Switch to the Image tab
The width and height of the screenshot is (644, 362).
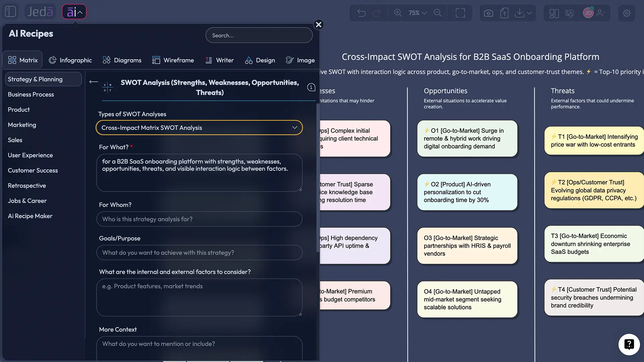tap(300, 60)
